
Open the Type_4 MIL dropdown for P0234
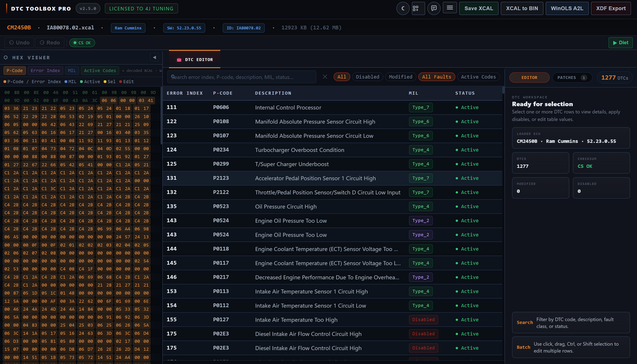point(420,150)
